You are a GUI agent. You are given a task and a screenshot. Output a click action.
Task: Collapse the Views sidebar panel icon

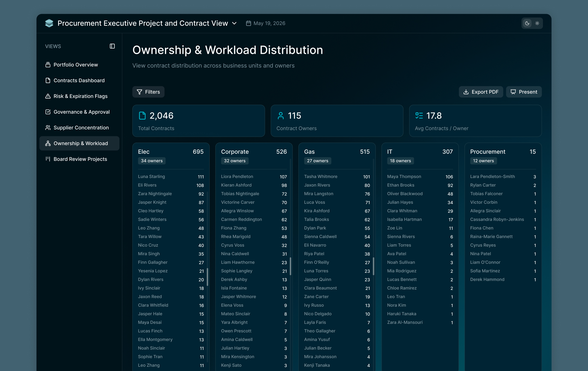(112, 46)
